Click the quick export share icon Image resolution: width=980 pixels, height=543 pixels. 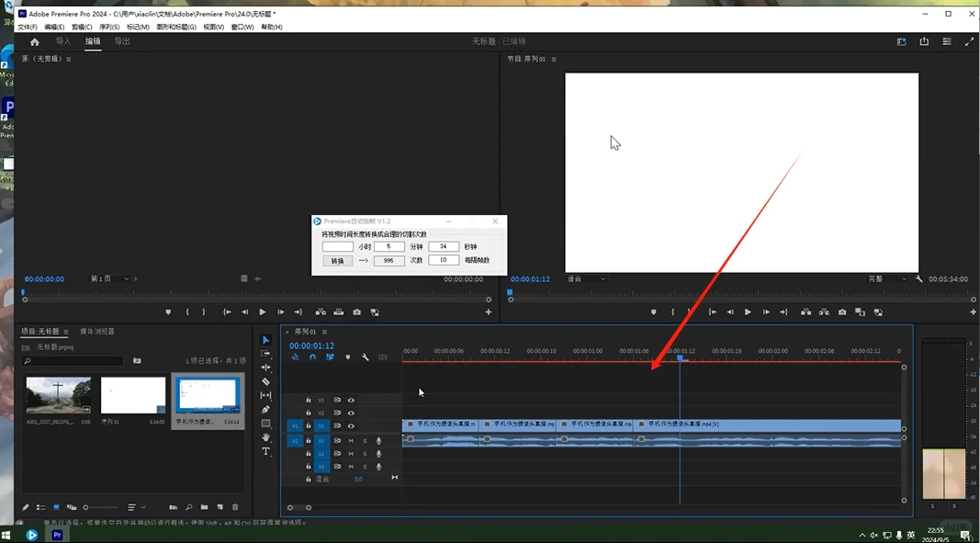[x=924, y=41]
